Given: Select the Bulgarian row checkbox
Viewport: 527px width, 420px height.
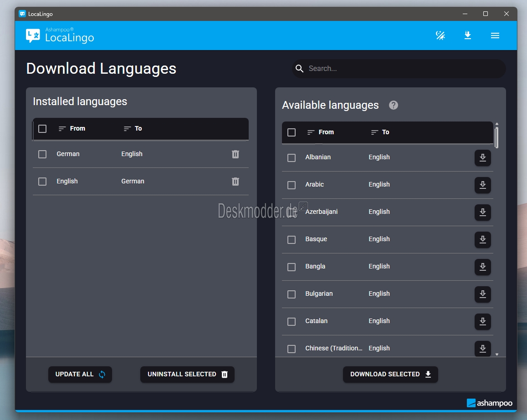Looking at the screenshot, I should (x=292, y=294).
